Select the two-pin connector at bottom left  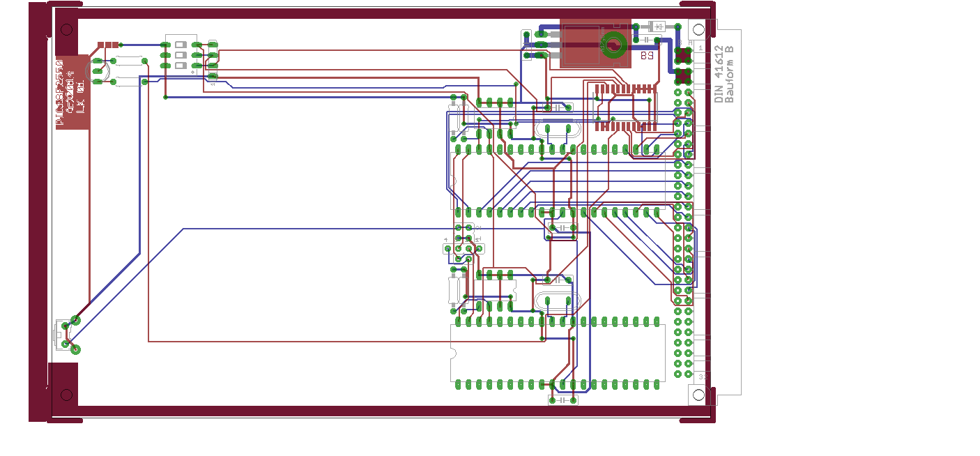pos(63,335)
